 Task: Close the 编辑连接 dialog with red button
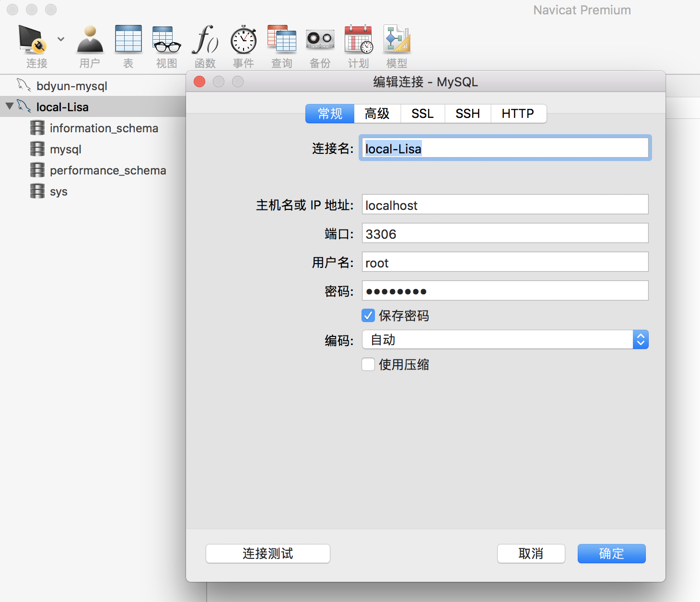(199, 81)
